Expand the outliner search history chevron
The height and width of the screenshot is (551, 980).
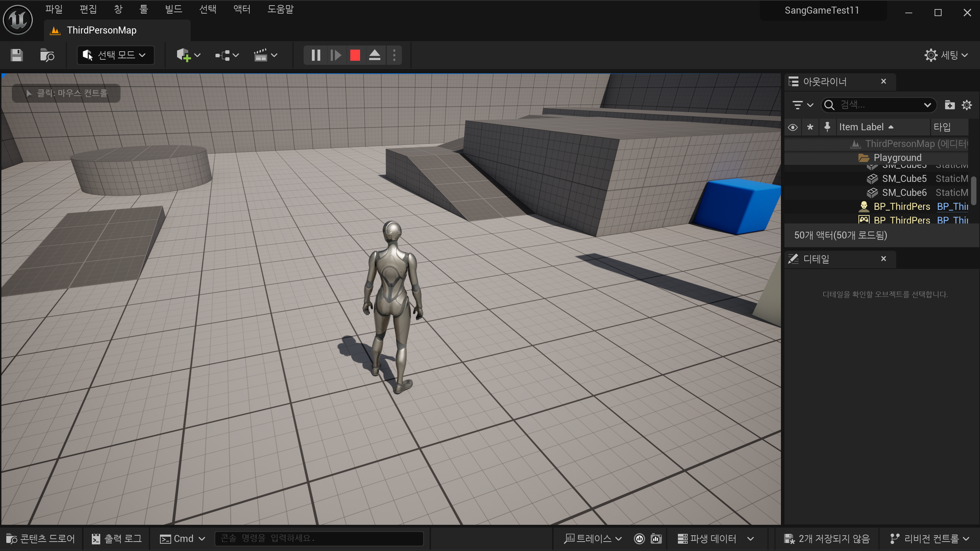pyautogui.click(x=927, y=105)
